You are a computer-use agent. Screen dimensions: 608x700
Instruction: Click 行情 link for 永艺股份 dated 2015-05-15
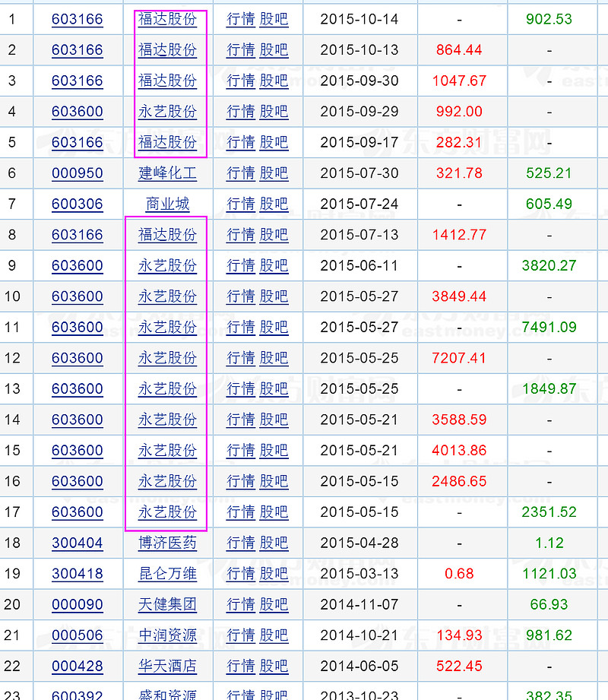point(240,481)
